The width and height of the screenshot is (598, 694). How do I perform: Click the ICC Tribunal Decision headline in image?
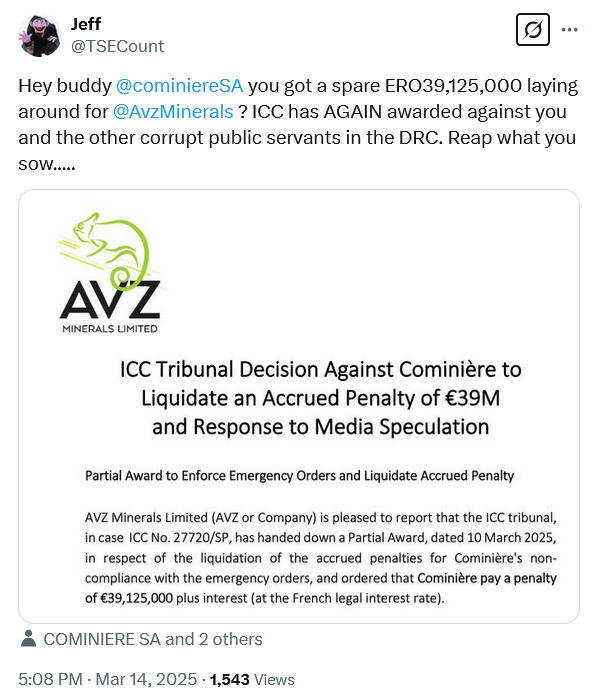point(320,398)
